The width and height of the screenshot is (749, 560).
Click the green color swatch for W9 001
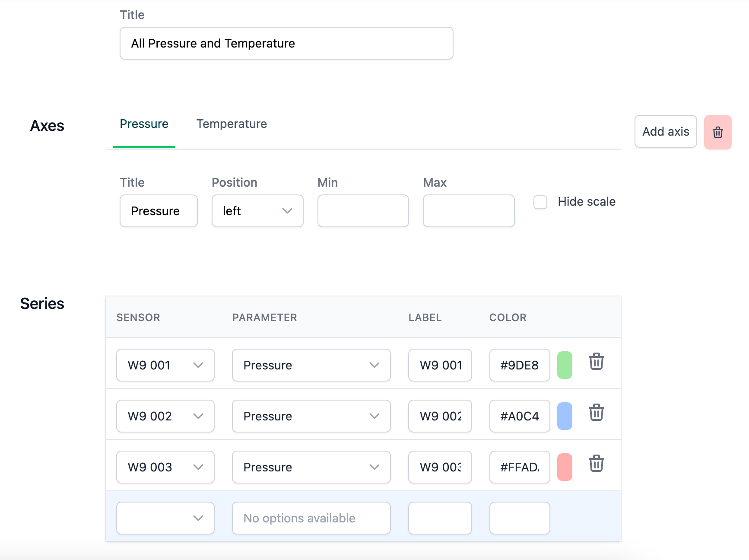(565, 365)
